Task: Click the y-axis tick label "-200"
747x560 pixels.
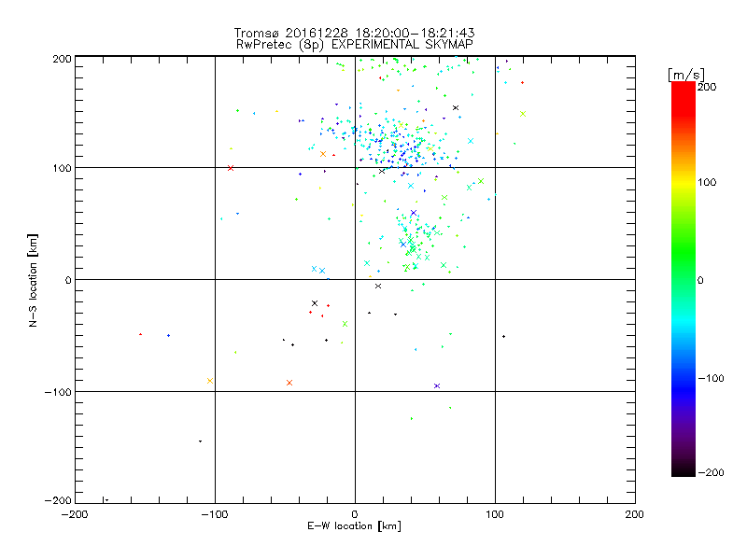Action: [58, 500]
